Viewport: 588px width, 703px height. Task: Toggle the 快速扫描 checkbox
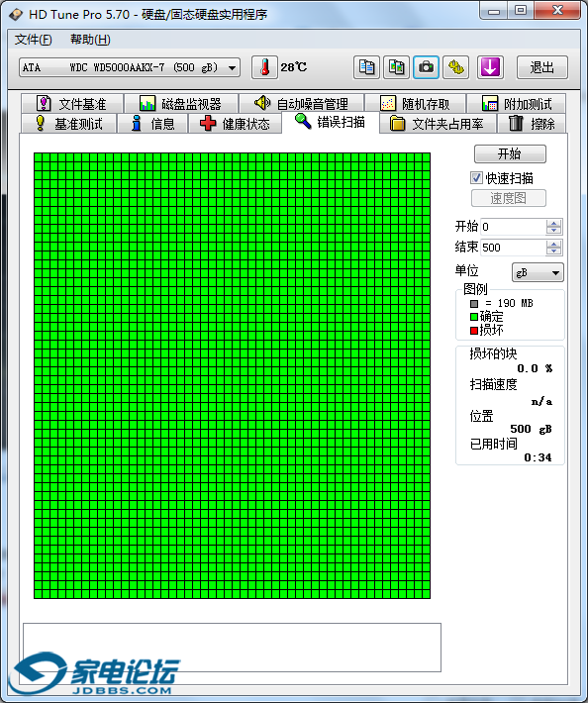click(x=476, y=178)
